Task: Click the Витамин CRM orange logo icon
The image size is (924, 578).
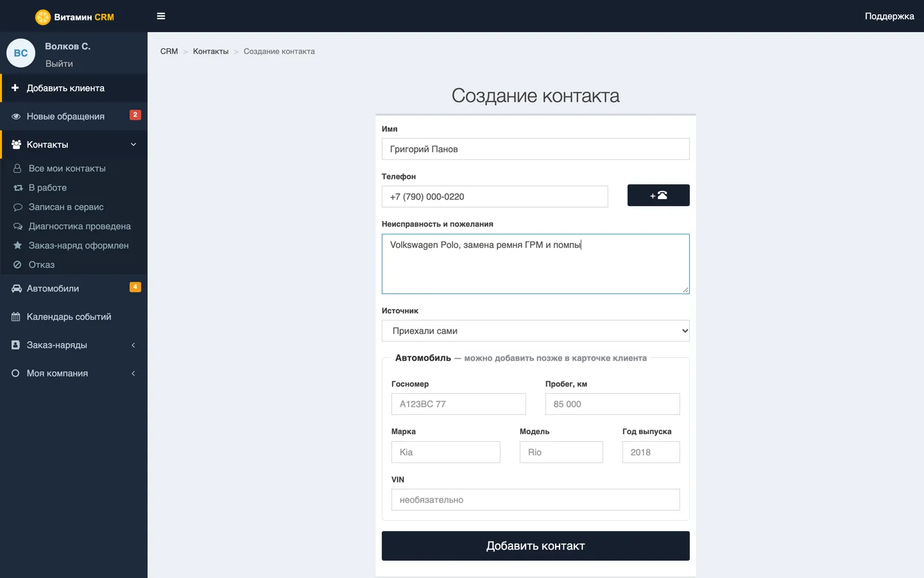Action: pyautogui.click(x=43, y=17)
